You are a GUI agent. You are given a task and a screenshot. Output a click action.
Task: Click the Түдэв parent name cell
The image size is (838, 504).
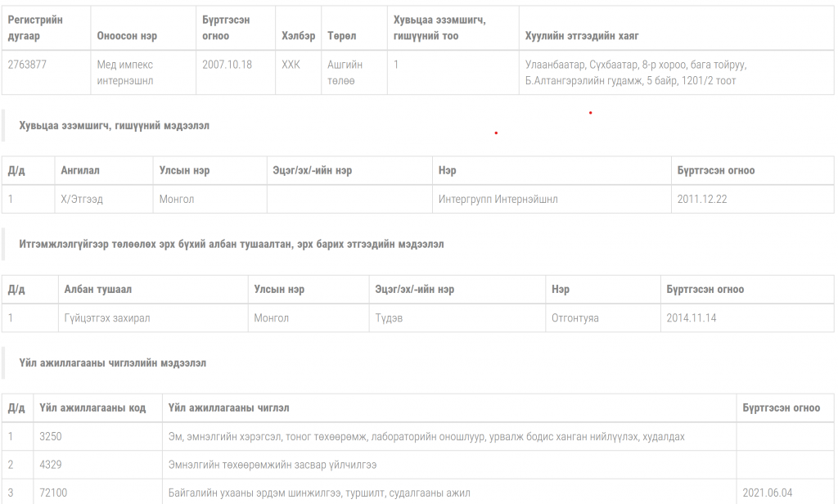pos(389,318)
